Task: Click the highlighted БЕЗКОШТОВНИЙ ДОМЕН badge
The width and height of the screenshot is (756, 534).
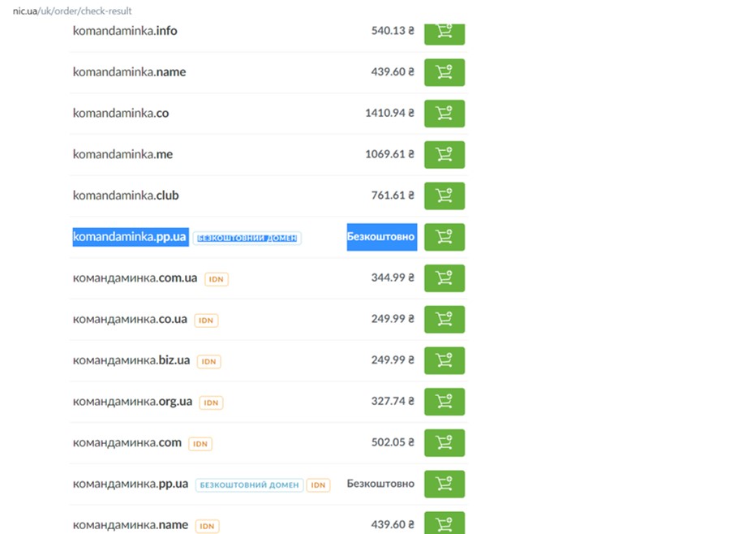Action: click(247, 239)
